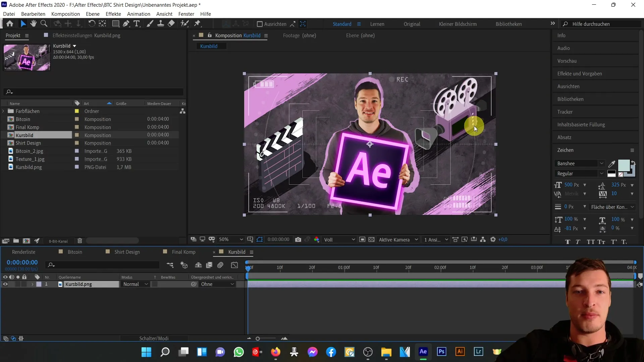Toggle visibility eye icon for Kursbild.png layer
The image size is (644, 362).
5,284
